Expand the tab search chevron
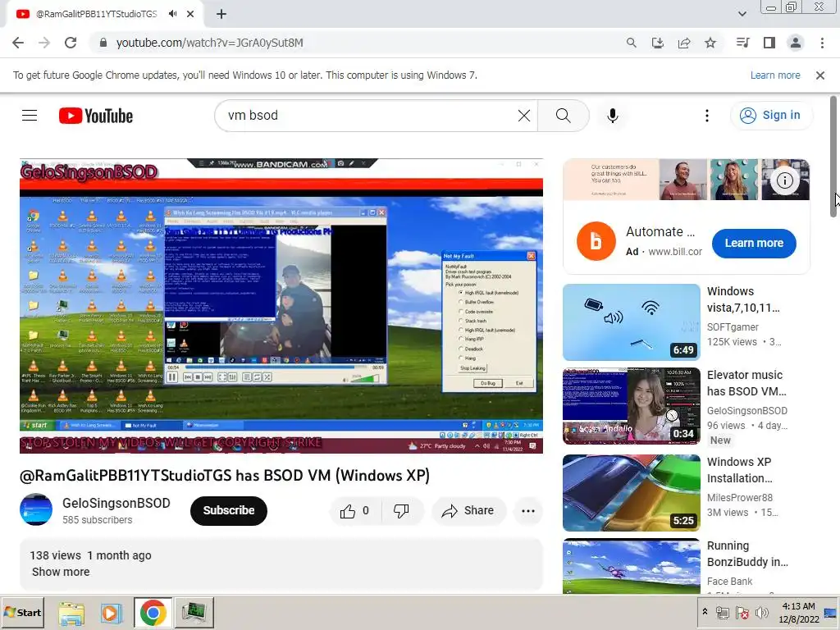840x630 pixels. pos(742,14)
